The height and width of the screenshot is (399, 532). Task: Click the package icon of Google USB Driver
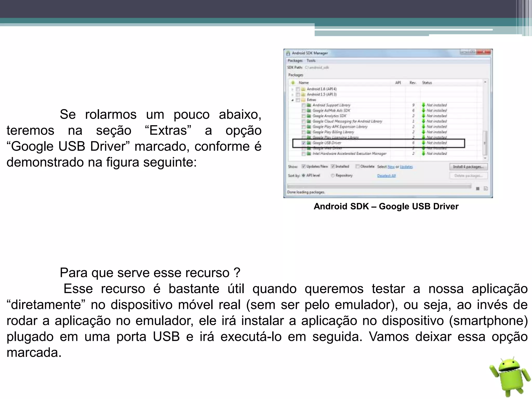309,143
